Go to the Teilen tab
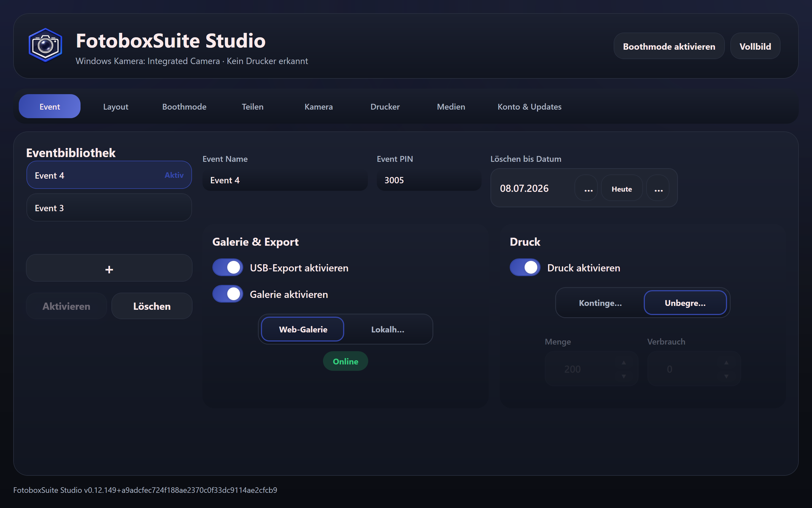The height and width of the screenshot is (508, 812). click(x=253, y=107)
